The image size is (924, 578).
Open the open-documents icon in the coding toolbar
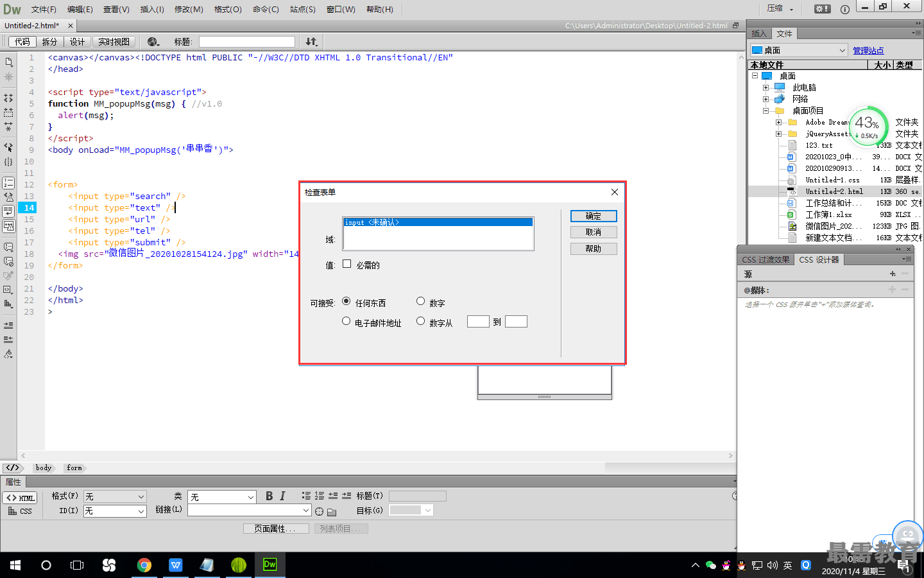pyautogui.click(x=8, y=62)
